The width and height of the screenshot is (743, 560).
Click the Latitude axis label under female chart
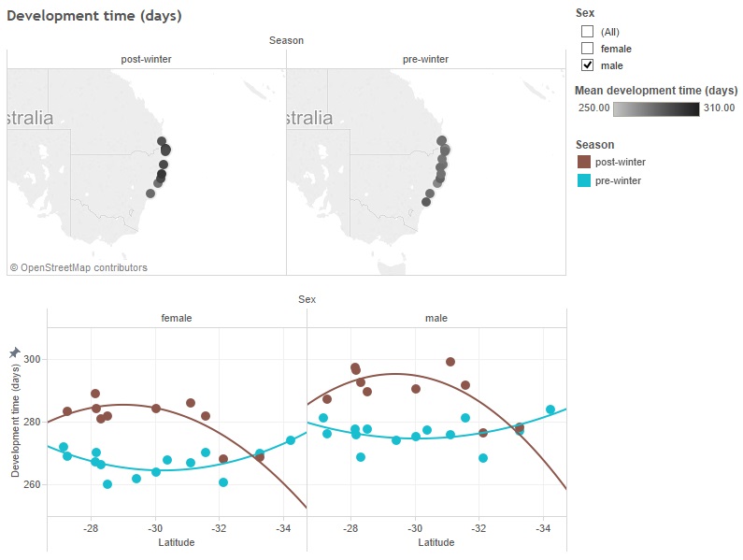177,542
